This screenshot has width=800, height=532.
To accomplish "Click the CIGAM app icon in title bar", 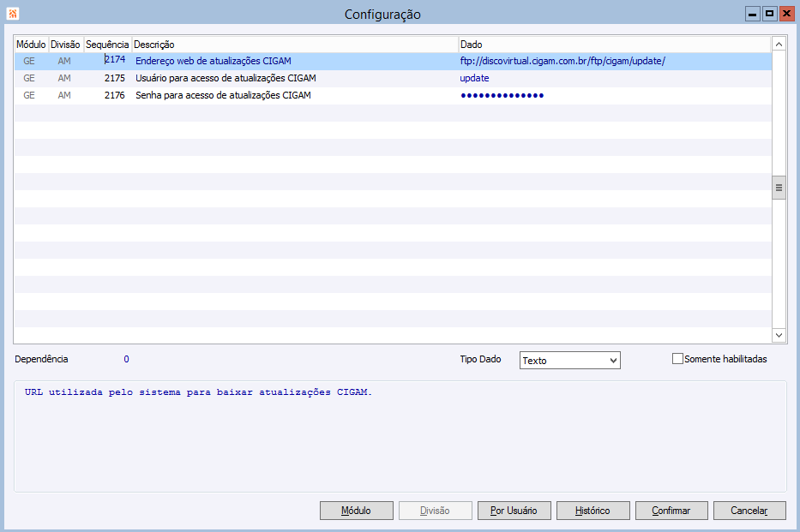I will point(13,14).
